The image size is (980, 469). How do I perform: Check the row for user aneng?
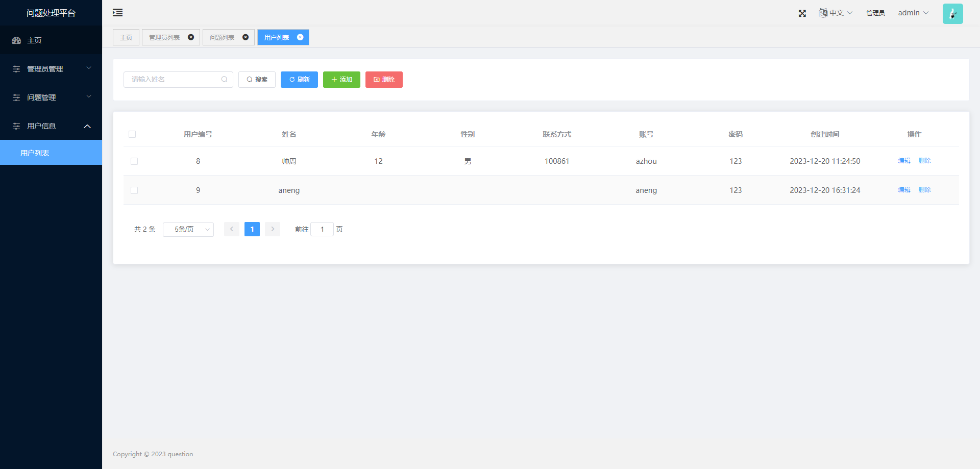(134, 190)
